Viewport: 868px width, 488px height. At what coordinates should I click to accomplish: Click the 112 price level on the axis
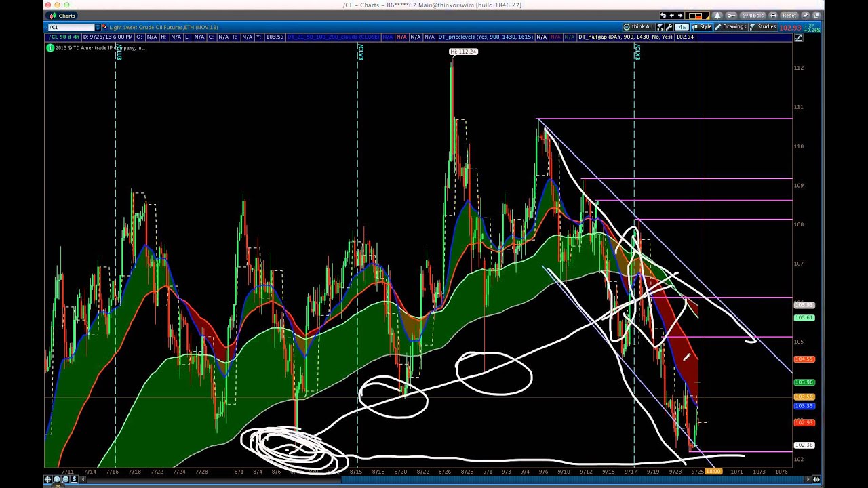[x=799, y=68]
